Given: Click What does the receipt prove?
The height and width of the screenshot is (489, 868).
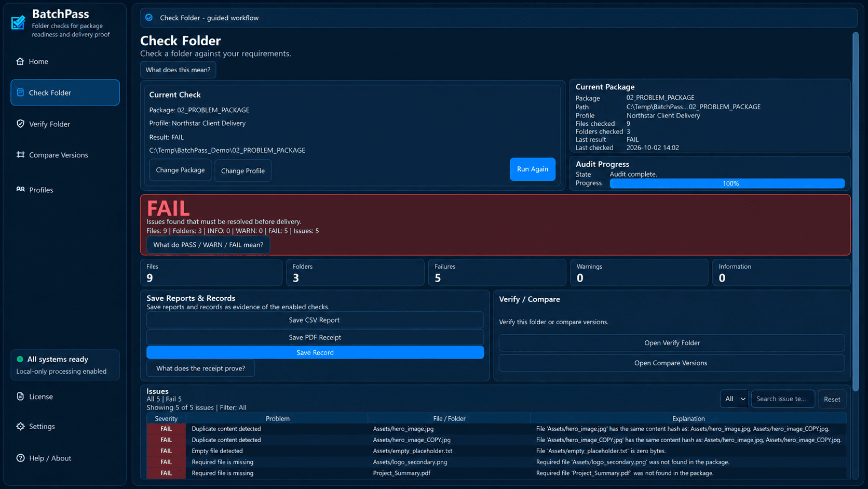Looking at the screenshot, I should click(201, 368).
